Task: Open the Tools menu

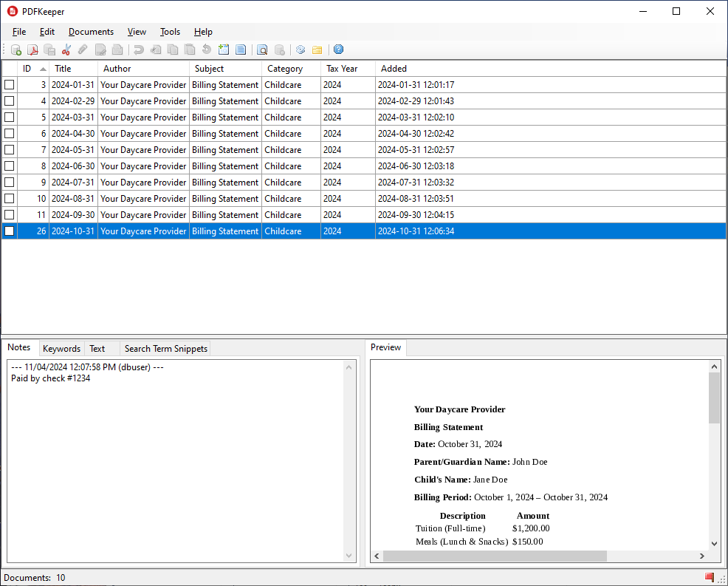Action: point(170,32)
